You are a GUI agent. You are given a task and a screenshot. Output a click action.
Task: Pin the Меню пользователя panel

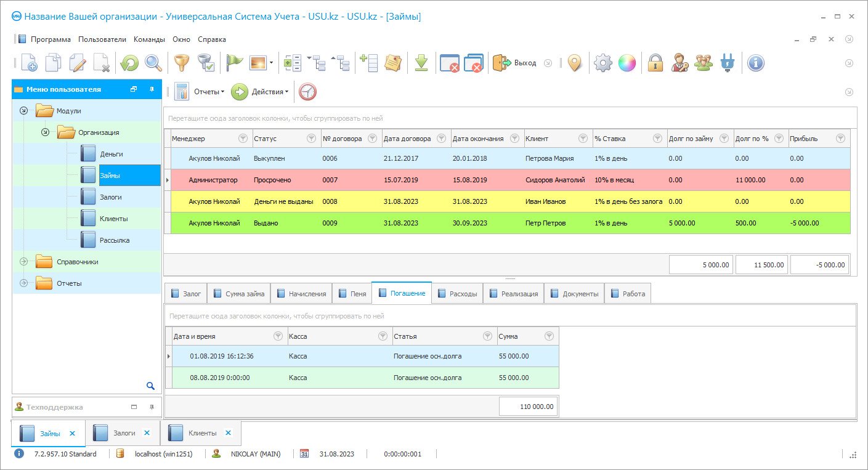tap(152, 89)
